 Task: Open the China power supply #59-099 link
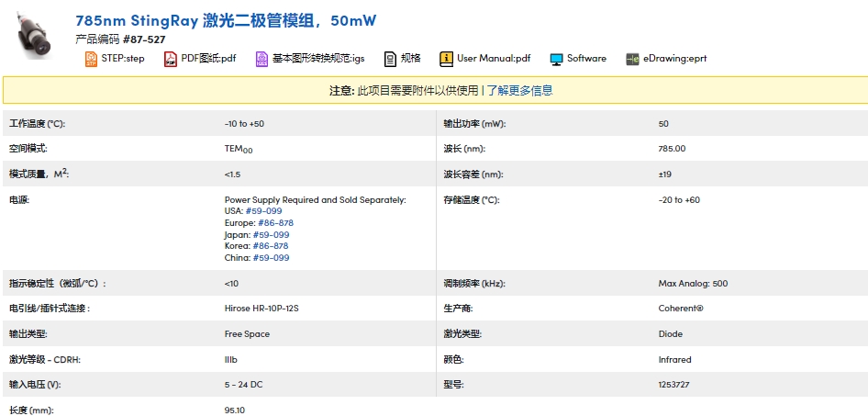tap(272, 257)
